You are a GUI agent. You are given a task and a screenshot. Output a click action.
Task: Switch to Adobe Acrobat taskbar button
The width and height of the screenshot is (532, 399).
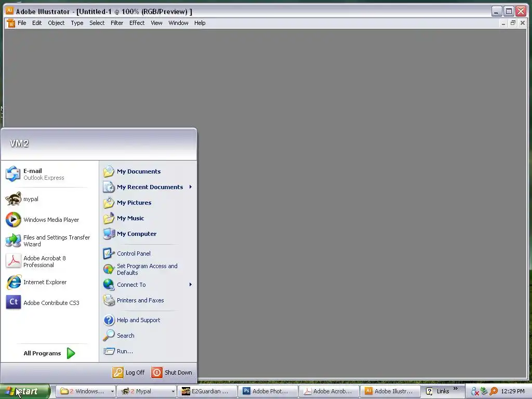[329, 391]
